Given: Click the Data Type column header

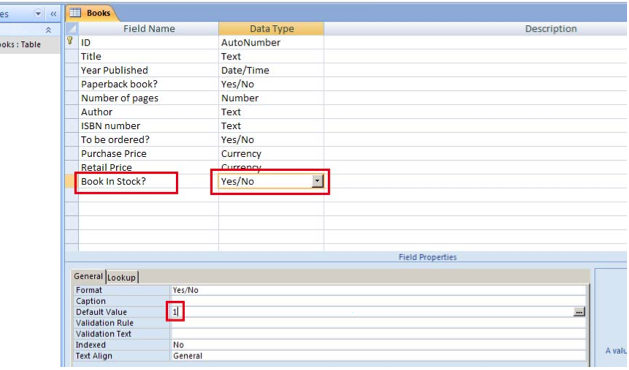Looking at the screenshot, I should tap(272, 29).
